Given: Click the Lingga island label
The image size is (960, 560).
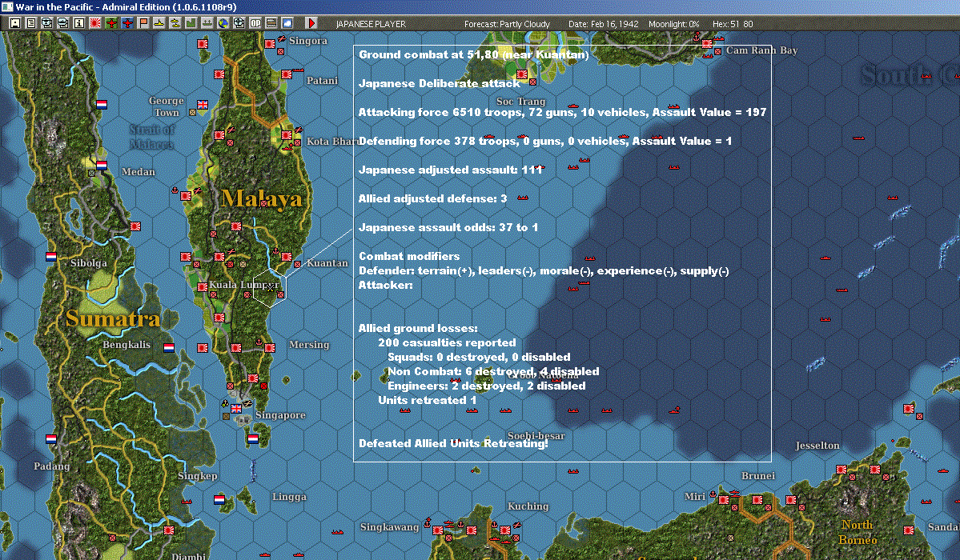Looking at the screenshot, I should tap(289, 497).
